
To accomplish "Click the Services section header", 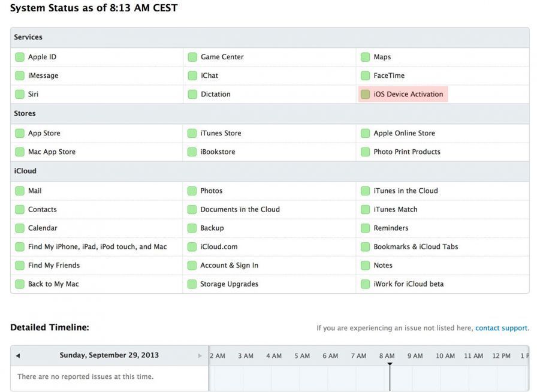I will [28, 37].
